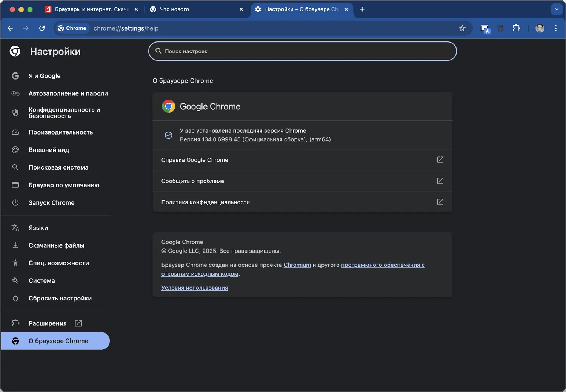Open the Chrome three-dot menu

[x=556, y=28]
